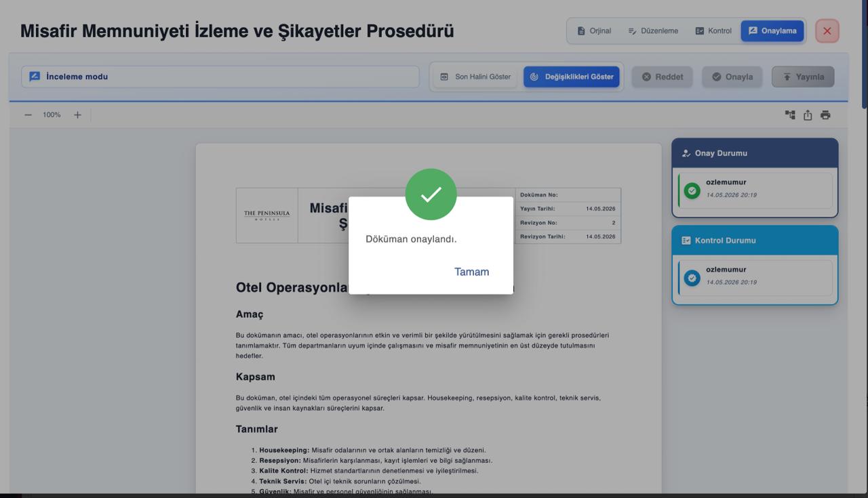868x498 pixels.
Task: Click Tamam to dismiss the confirmation dialog
Action: [471, 272]
